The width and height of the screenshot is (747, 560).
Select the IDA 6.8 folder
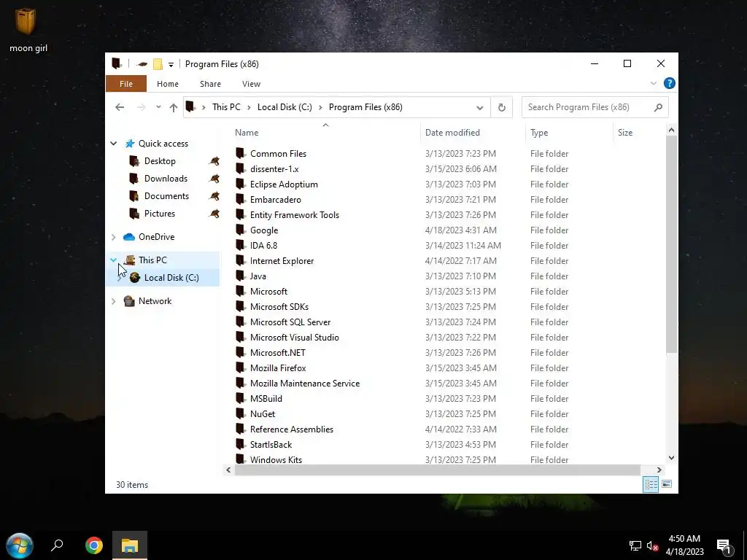coord(263,245)
